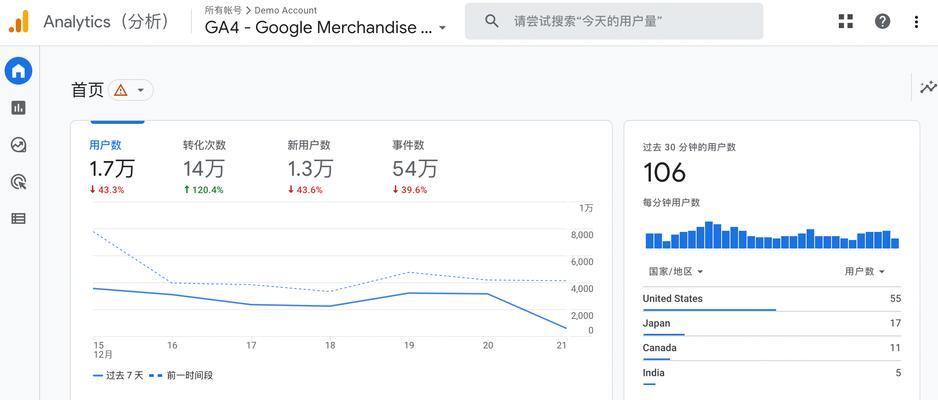Click the Demo Account breadcrumb link

point(285,10)
